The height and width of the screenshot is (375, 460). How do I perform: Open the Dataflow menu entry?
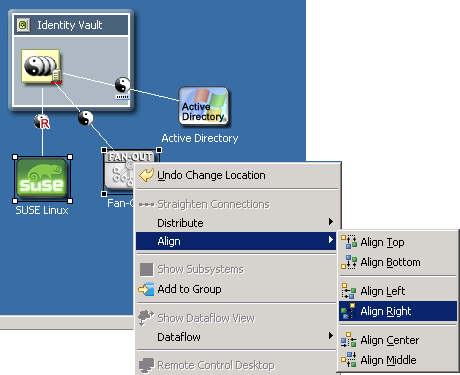pyautogui.click(x=236, y=337)
